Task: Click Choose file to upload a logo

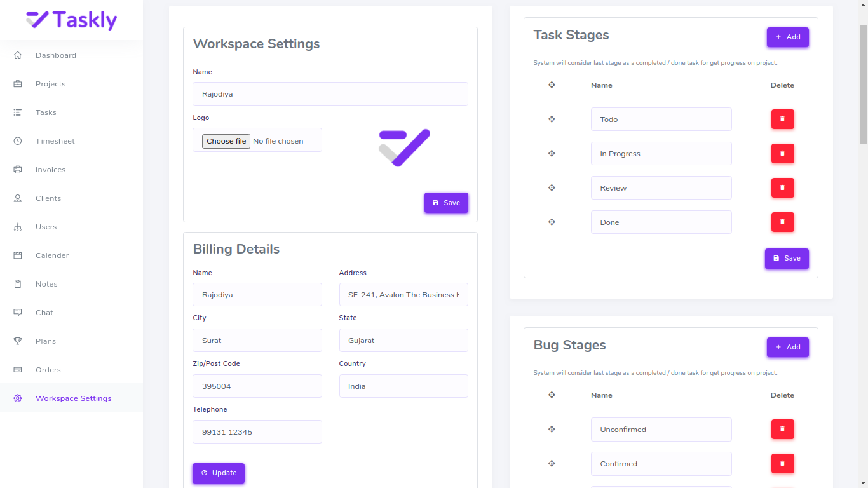Action: pos(226,140)
